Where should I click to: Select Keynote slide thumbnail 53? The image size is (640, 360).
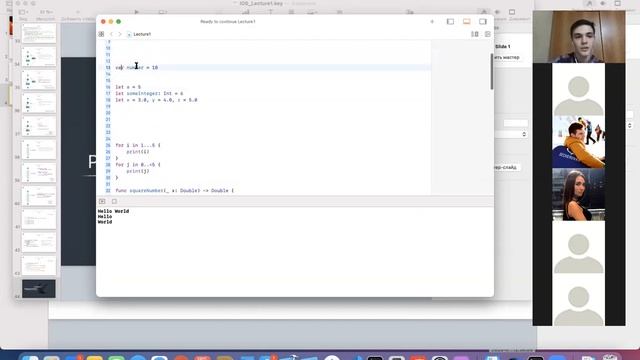pos(39,33)
